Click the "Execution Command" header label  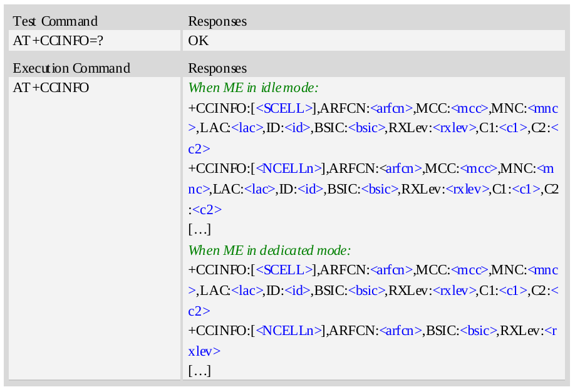point(71,68)
